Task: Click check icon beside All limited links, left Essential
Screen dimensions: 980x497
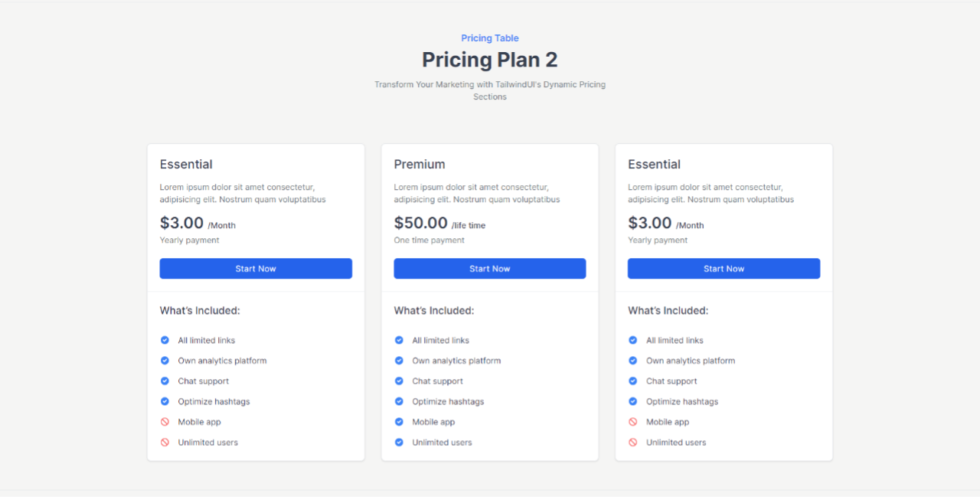Action: click(x=165, y=341)
